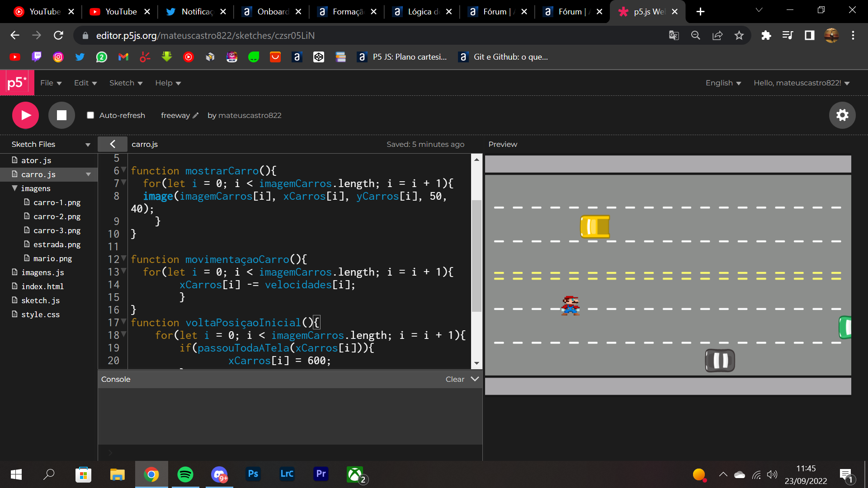Open style.css file

[40, 314]
